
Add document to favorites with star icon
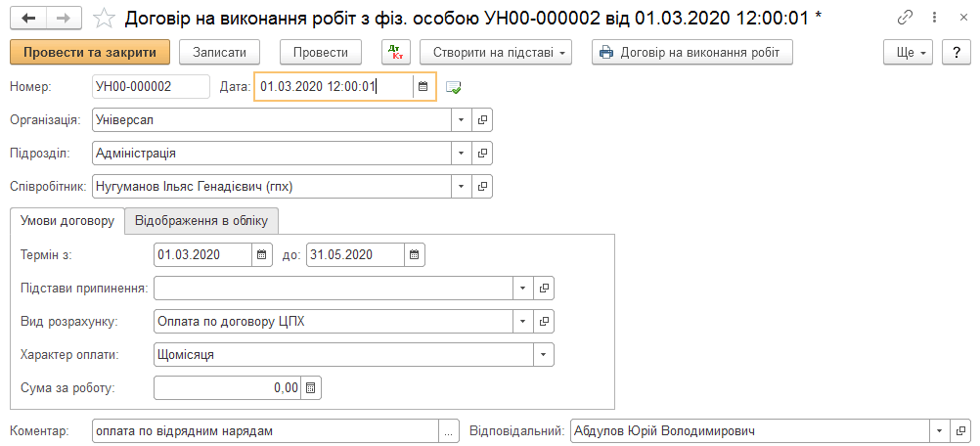103,19
